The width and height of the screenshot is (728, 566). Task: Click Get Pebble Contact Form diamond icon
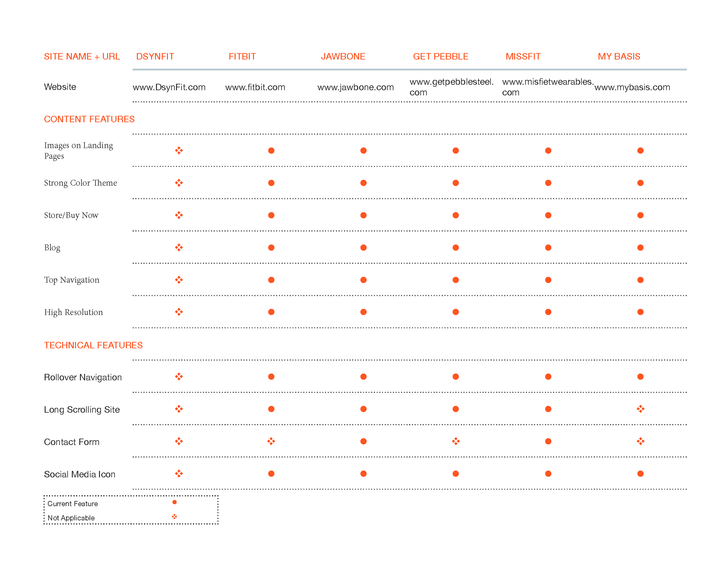pos(456,441)
